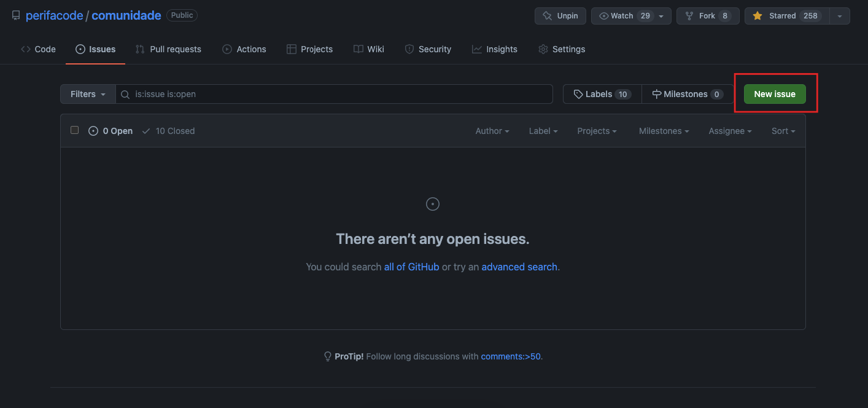Expand the Filters dropdown
The height and width of the screenshot is (408, 868).
(x=88, y=94)
